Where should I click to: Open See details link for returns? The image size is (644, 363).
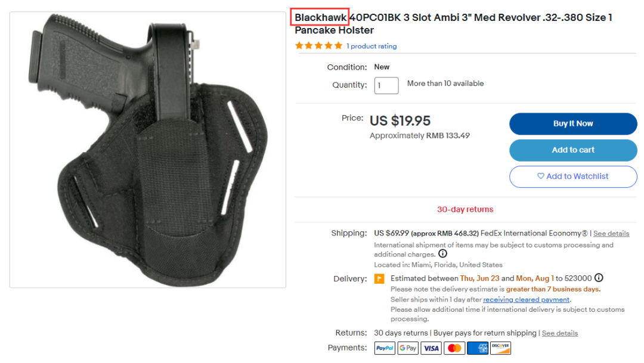tap(560, 333)
